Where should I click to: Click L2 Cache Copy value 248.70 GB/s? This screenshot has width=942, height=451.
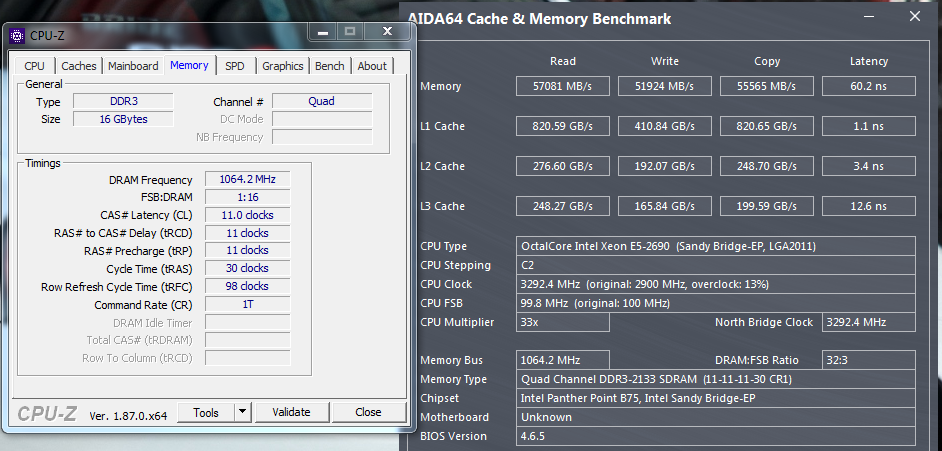(x=767, y=166)
